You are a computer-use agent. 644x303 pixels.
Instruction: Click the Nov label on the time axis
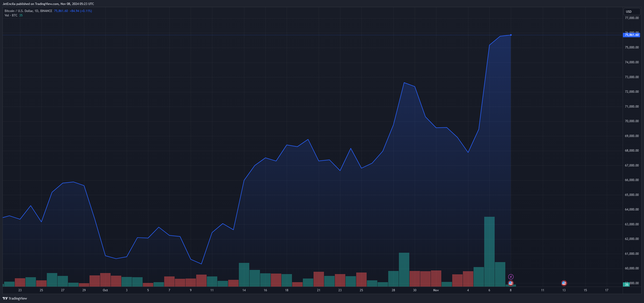[436, 290]
